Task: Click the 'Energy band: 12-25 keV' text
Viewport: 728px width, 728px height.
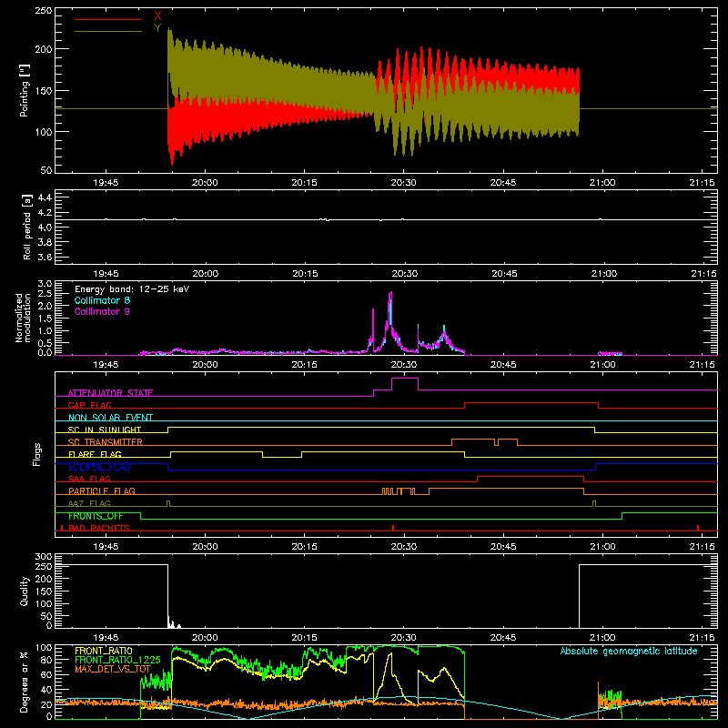Action: click(132, 289)
